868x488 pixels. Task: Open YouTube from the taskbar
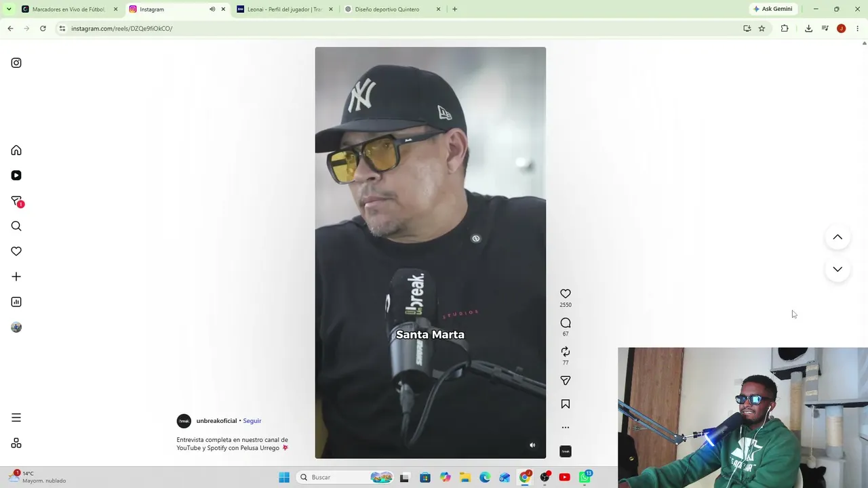point(564,477)
